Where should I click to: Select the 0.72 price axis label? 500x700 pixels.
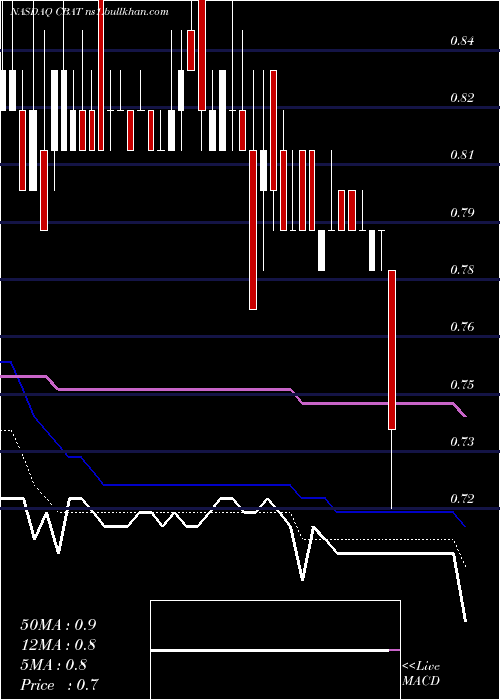pos(462,499)
